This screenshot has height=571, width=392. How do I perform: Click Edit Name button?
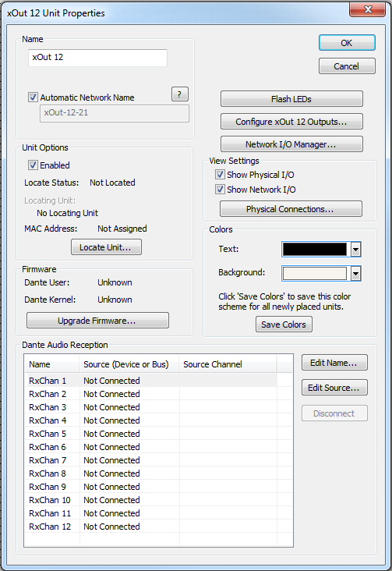[334, 363]
